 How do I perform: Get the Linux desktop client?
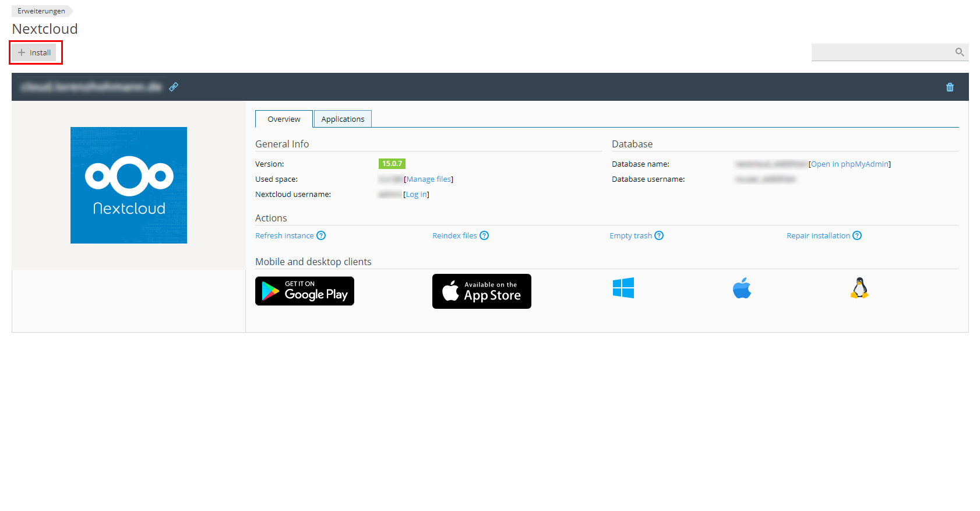tap(859, 288)
